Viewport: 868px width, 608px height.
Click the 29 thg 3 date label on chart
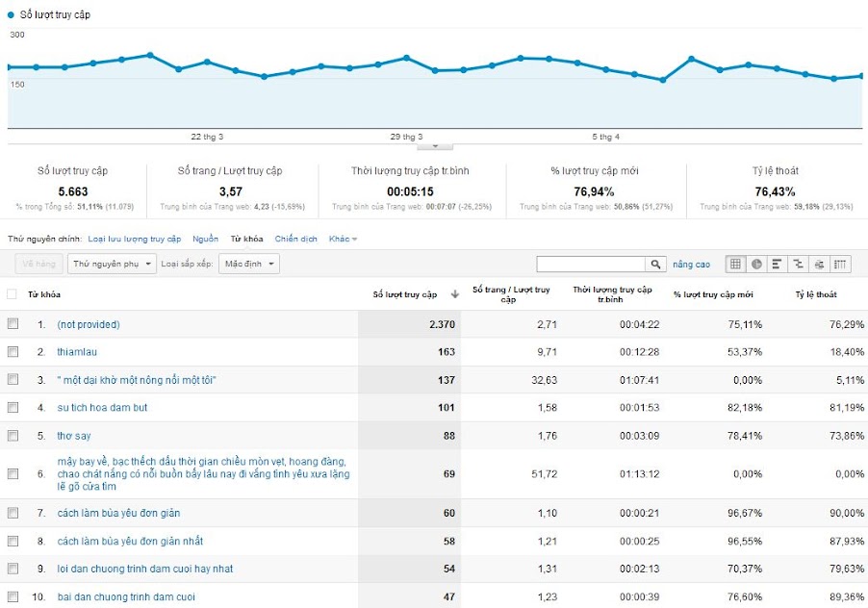[406, 137]
